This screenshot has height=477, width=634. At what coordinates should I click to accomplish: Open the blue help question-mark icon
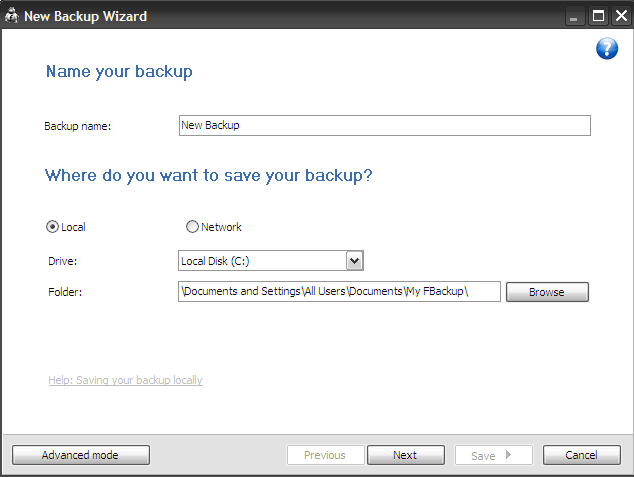607,49
